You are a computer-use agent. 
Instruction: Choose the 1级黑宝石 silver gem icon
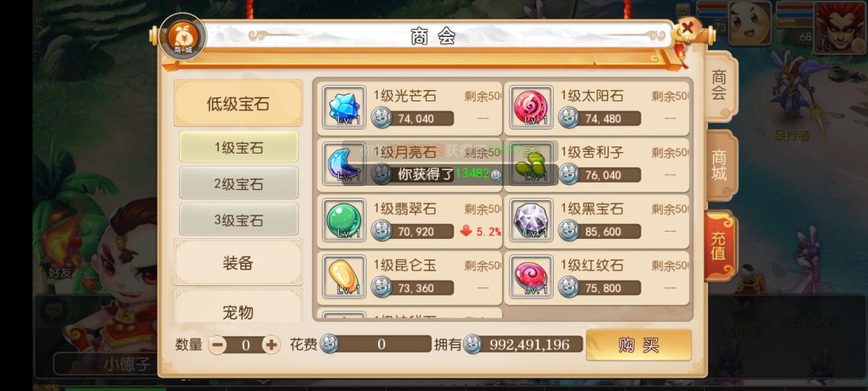click(531, 220)
